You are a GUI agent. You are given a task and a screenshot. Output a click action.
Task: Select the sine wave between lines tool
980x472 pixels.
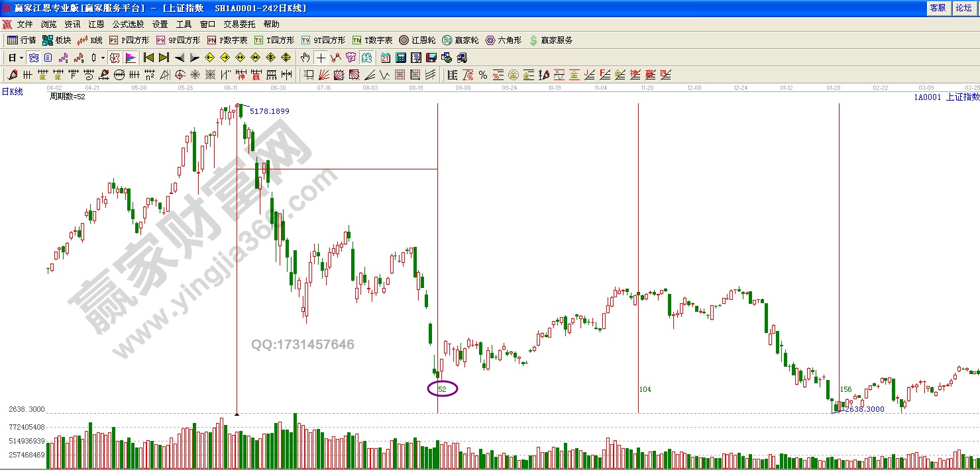tap(559, 74)
